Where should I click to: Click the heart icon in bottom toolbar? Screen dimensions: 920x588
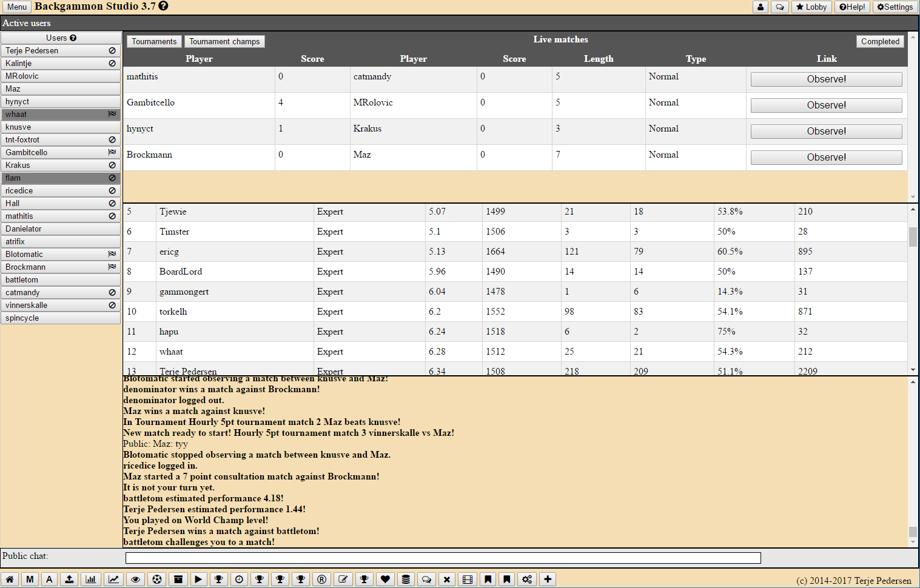click(385, 580)
